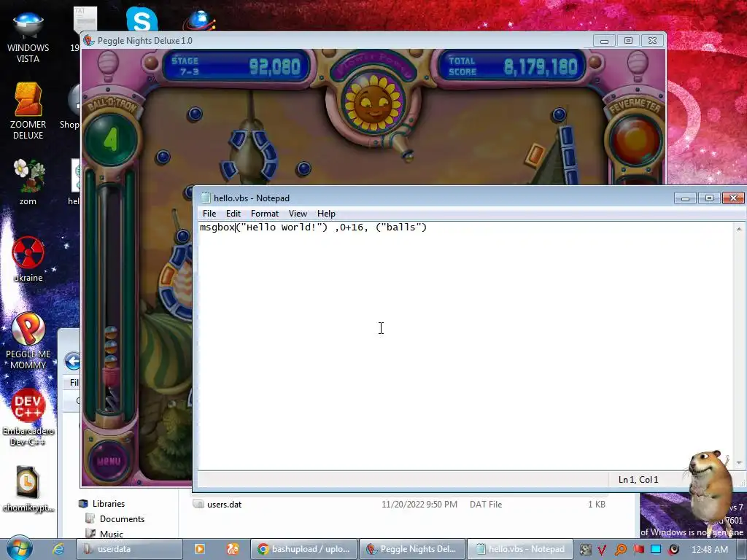747x560 pixels.
Task: Click the Notepad icon in hello.vbs title bar
Action: point(205,198)
